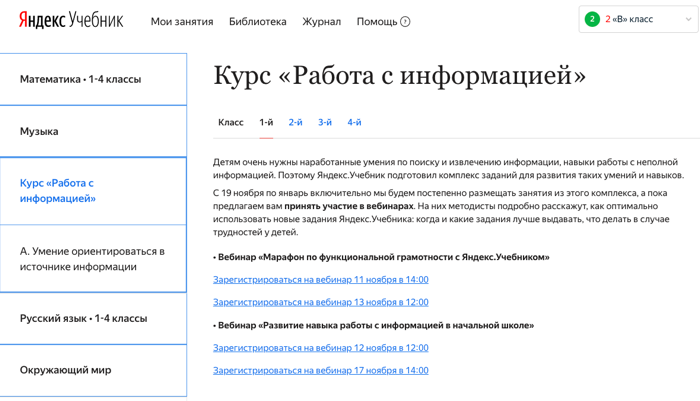Switch to the 2-й class tab

pos(296,122)
